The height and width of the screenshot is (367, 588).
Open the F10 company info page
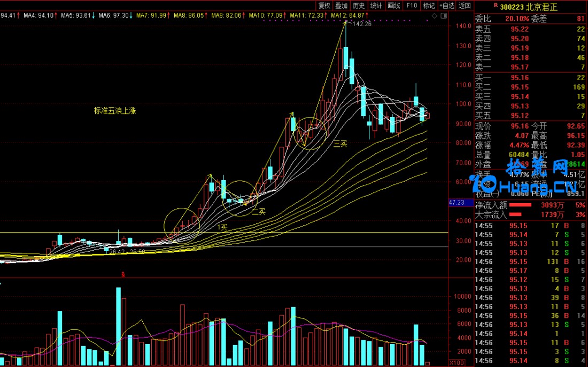click(x=412, y=6)
